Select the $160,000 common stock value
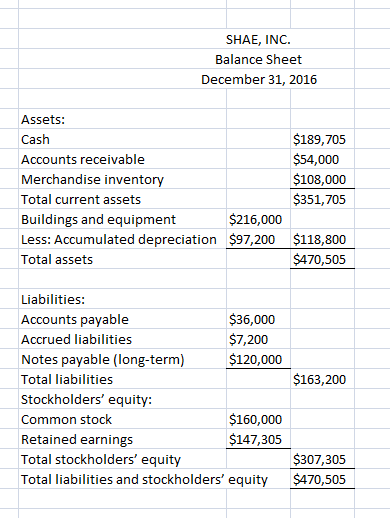 (255, 419)
